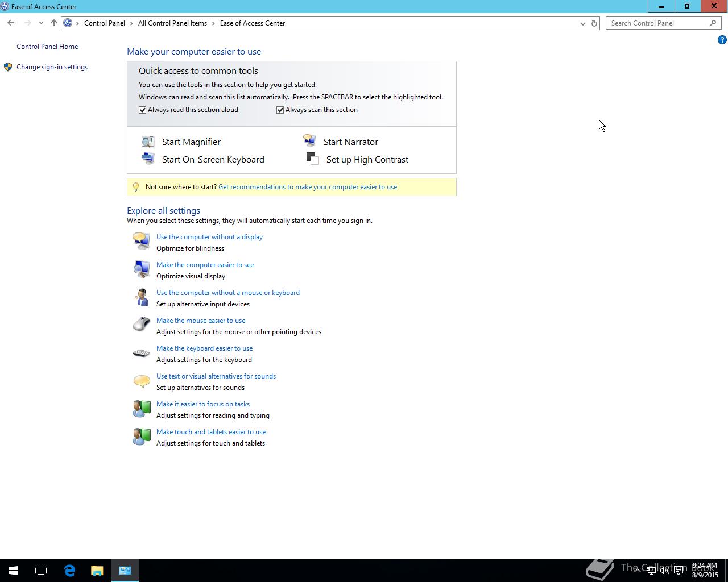Open Make it easier to focus on tasks
This screenshot has height=582, width=728.
coord(203,404)
